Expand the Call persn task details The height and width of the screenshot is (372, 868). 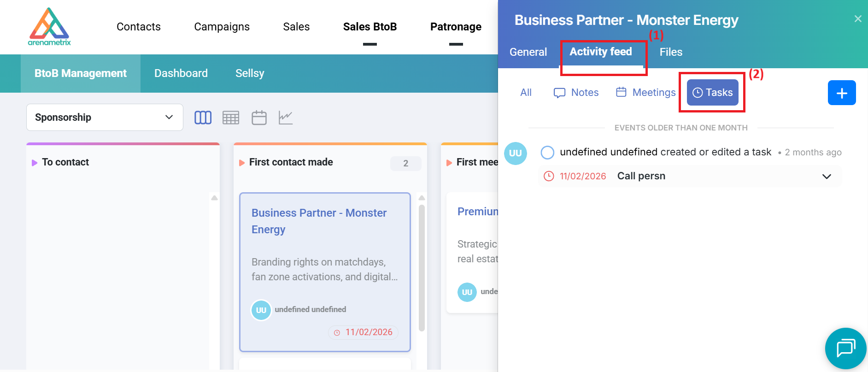[x=827, y=177]
